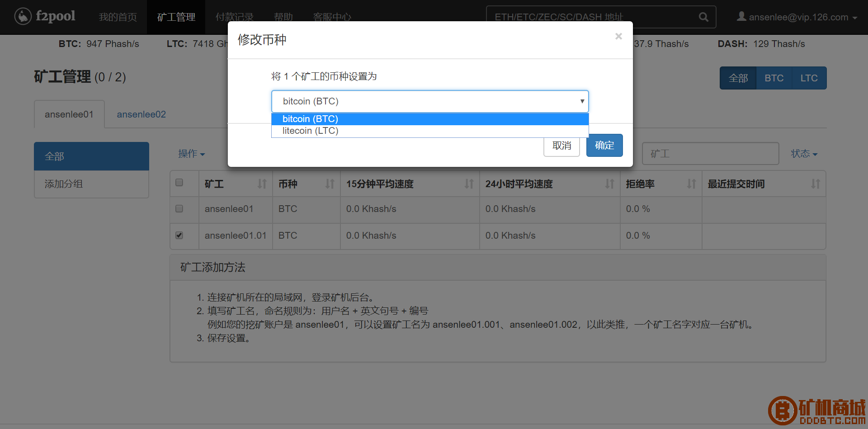Screen dimensions: 868x429
Task: Open 付款记录 navbar item
Action: [235, 17]
